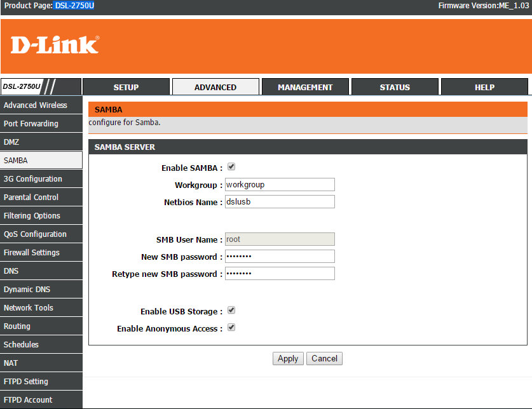Toggle Enable Anonymous Access checkbox
532x409 pixels.
click(x=231, y=327)
